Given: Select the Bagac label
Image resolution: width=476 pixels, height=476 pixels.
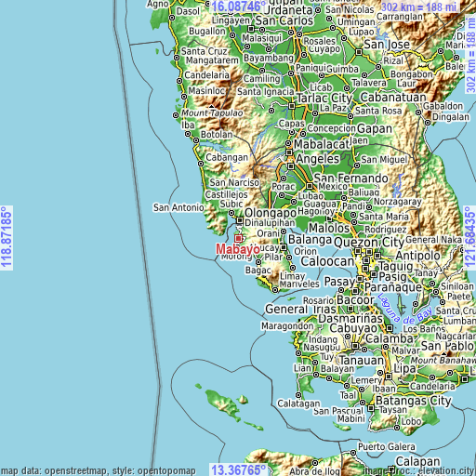Looking at the screenshot, I should [x=258, y=271].
